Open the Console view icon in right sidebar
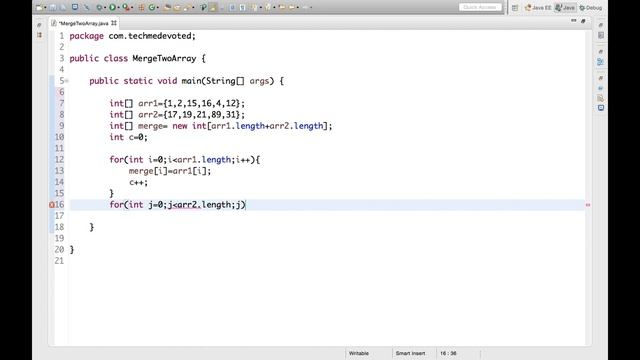Image resolution: width=640 pixels, height=360 pixels. tap(601, 108)
